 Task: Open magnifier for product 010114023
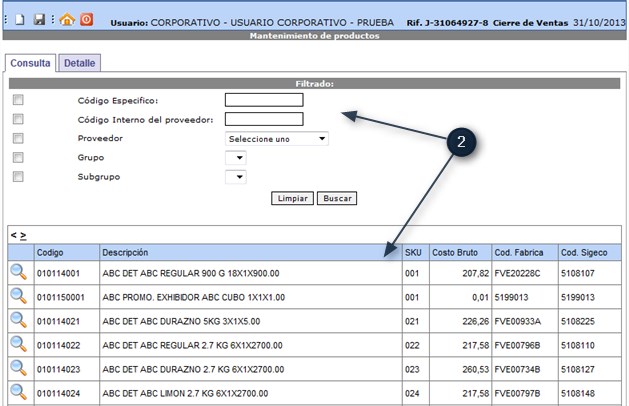[x=18, y=369]
